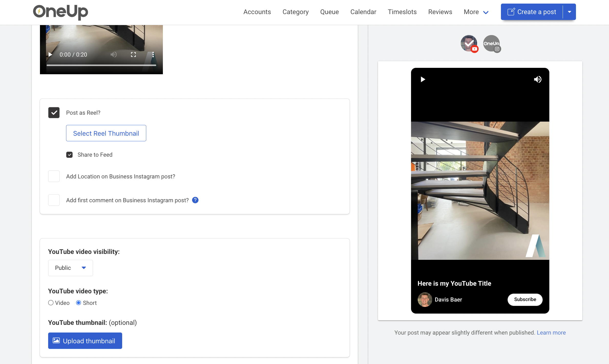
Task: Click the Create a post dropdown arrow
Action: [571, 12]
